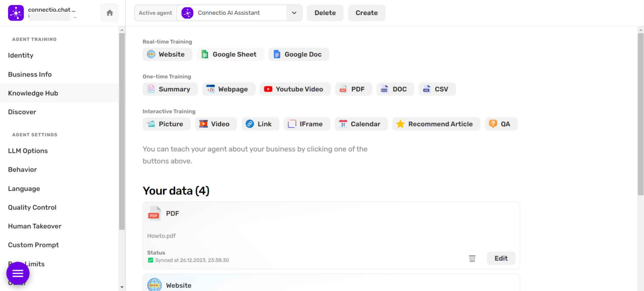Open Discover in the sidebar
Viewport: 644px width, 291px height.
59,112
